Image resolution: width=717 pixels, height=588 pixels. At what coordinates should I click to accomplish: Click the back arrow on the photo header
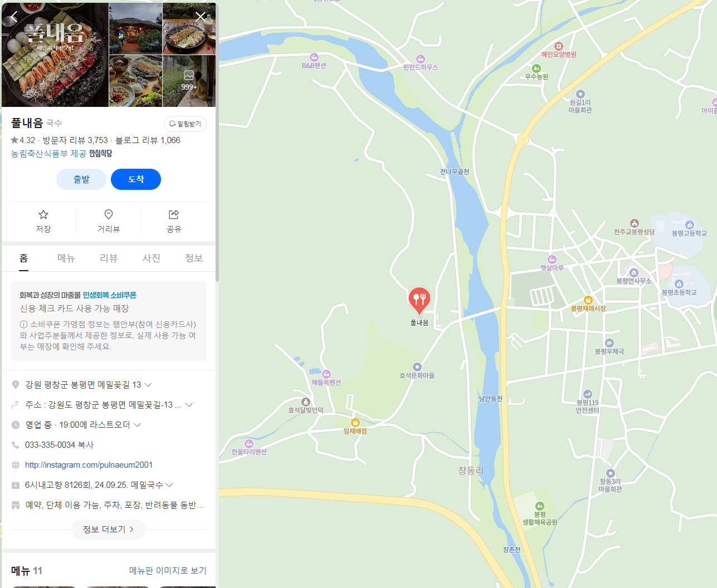pyautogui.click(x=14, y=17)
